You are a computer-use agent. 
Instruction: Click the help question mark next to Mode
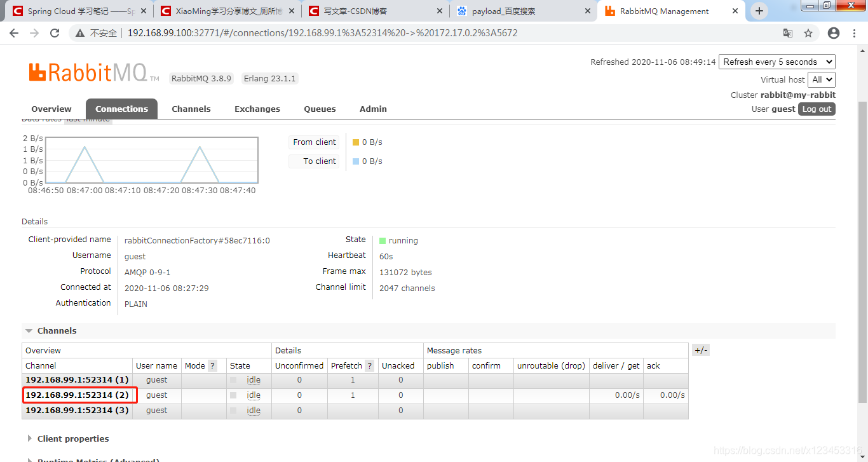212,366
